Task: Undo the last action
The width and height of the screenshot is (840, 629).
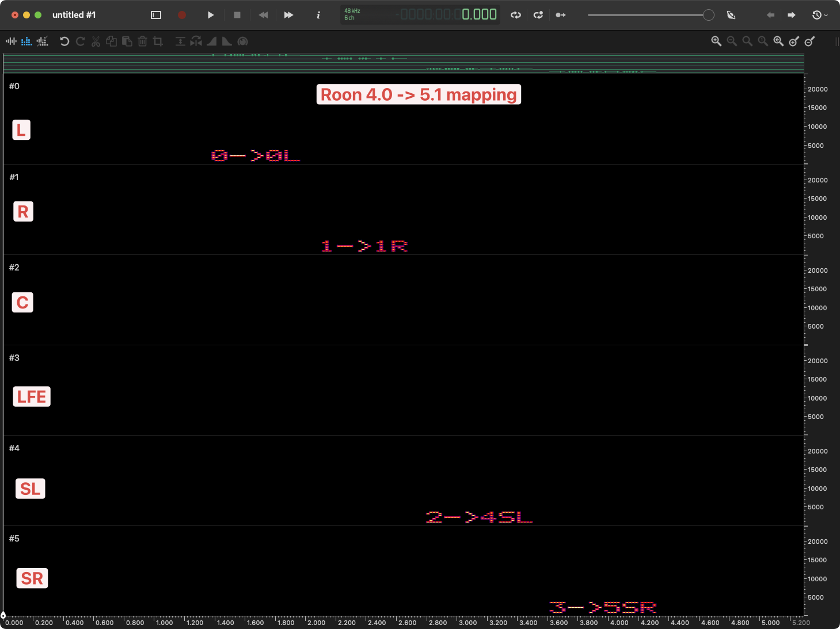Action: (64, 41)
